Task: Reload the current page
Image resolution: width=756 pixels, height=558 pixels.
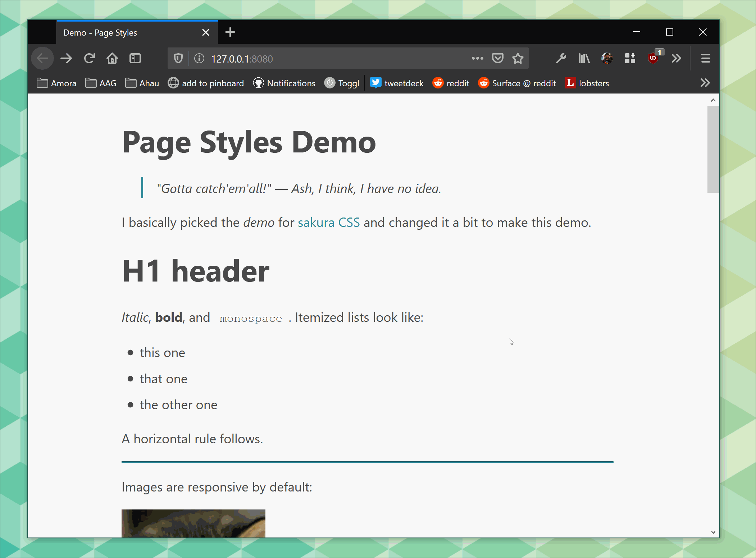Action: click(x=89, y=58)
